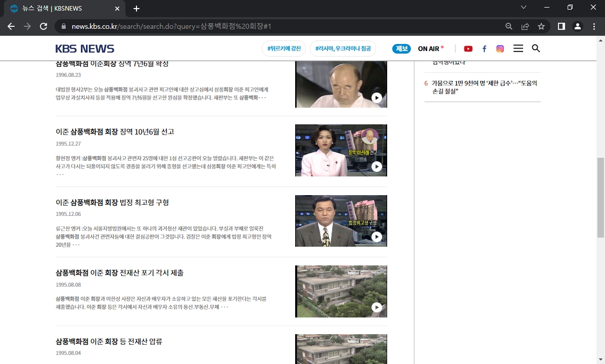Open the zoom magnifier in address bar
The height and width of the screenshot is (364, 605).
coord(509,26)
